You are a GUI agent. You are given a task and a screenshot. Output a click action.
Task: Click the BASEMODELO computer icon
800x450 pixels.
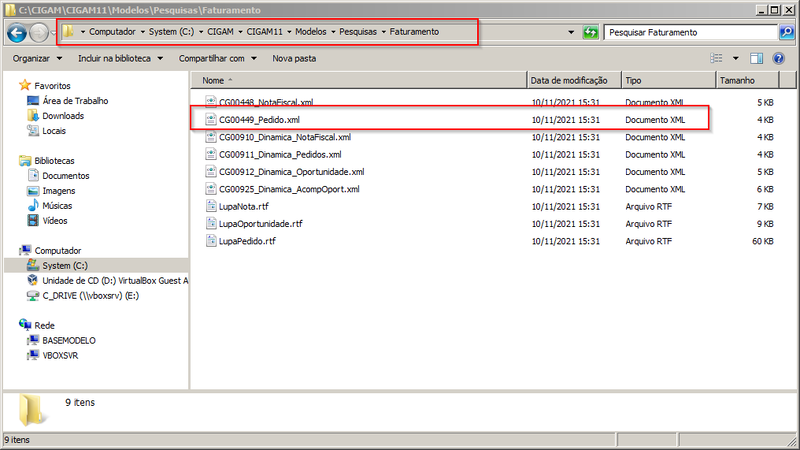pyautogui.click(x=33, y=340)
